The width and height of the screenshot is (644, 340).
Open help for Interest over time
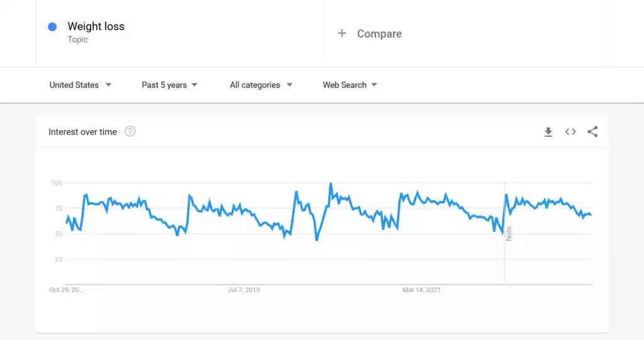pyautogui.click(x=130, y=132)
